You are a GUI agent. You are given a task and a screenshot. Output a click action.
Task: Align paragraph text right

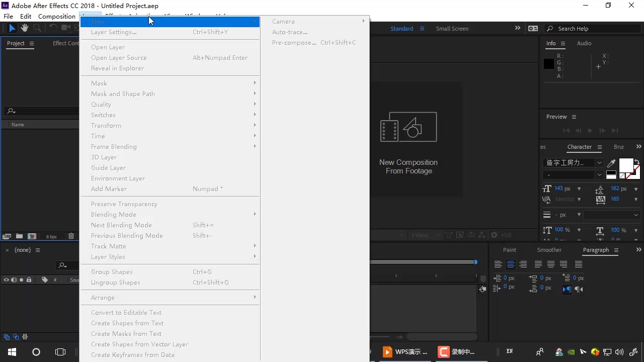click(x=523, y=264)
